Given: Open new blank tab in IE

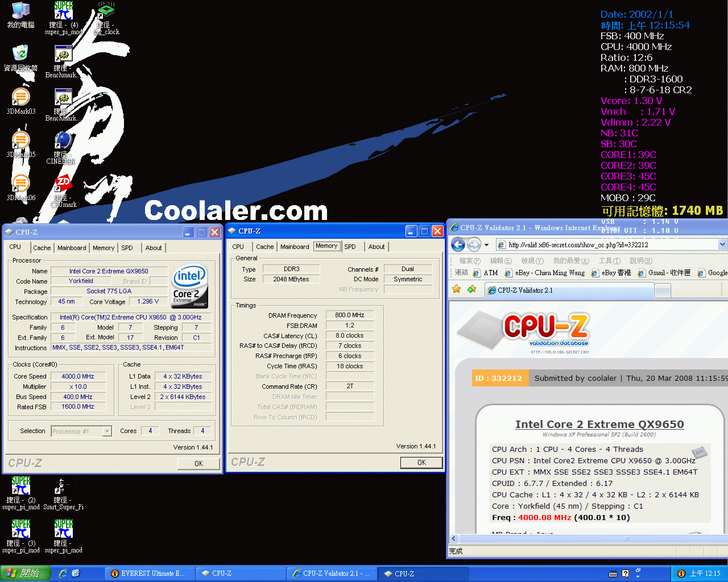Looking at the screenshot, I should [663, 290].
